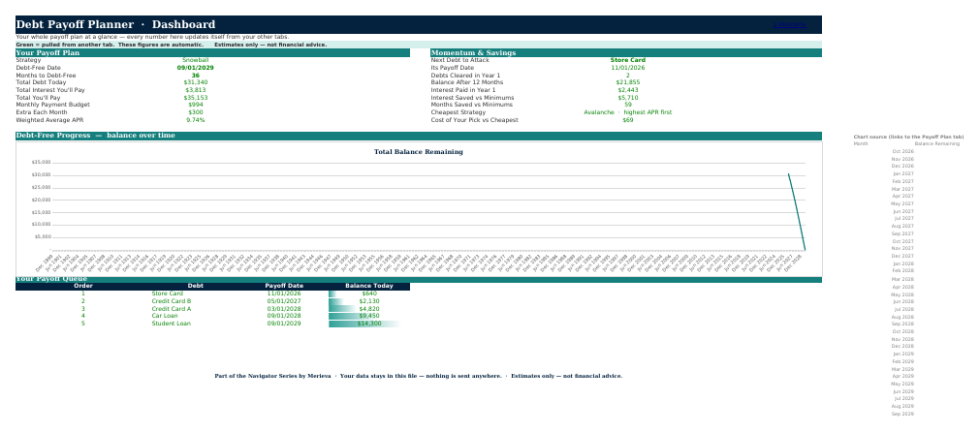980x432 pixels.
Task: Click the Total You'll Pay value $35,153
Action: [196, 98]
